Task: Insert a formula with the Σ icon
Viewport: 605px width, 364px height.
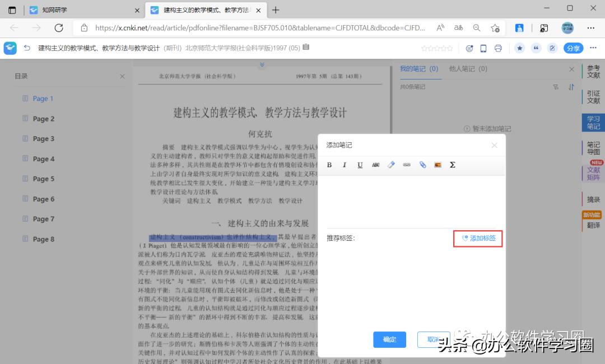Action: point(453,165)
